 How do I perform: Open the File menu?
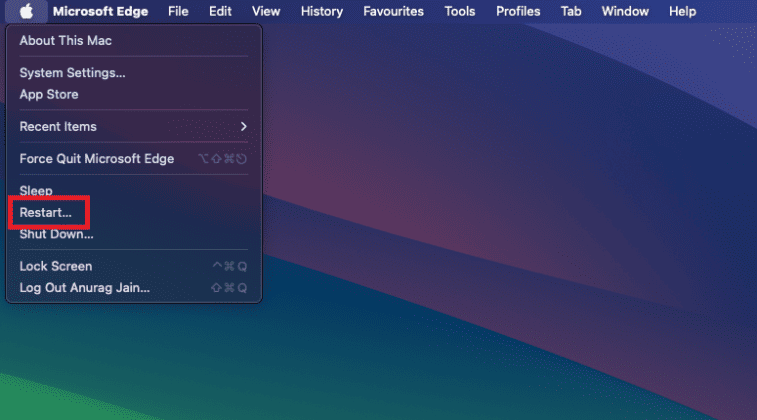coord(178,11)
